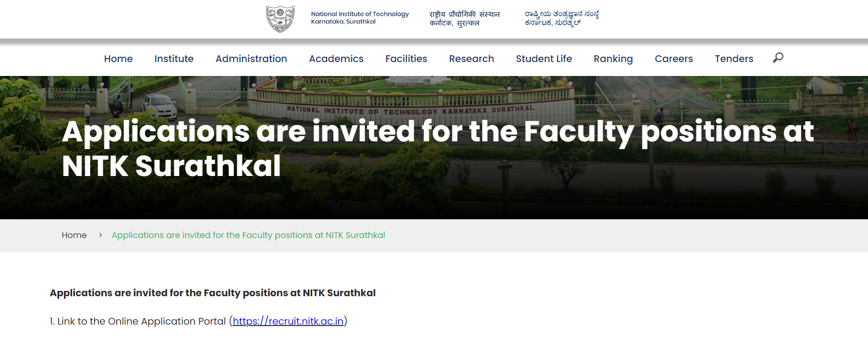Open the Facilities menu
868x339 pixels.
(x=406, y=59)
